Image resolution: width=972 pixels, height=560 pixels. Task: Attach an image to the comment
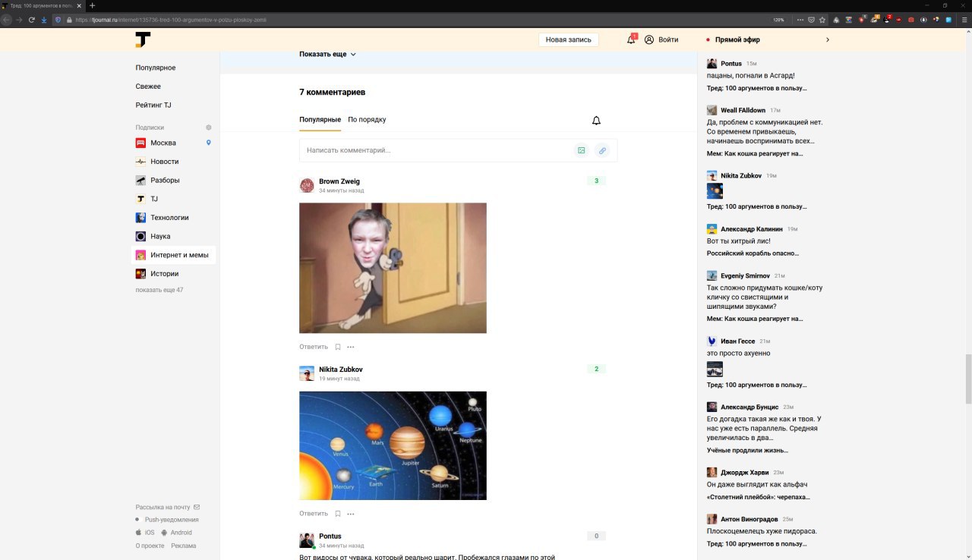[x=582, y=150]
